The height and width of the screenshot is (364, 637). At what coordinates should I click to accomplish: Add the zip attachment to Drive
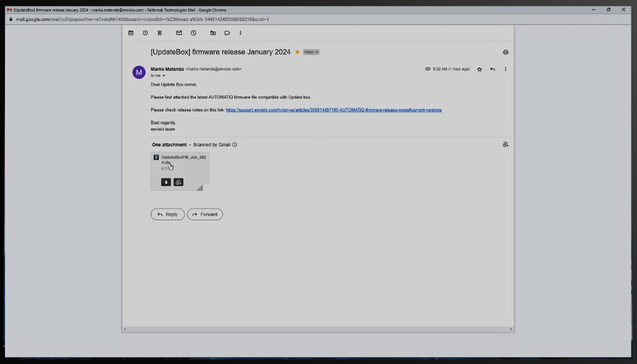pyautogui.click(x=178, y=182)
